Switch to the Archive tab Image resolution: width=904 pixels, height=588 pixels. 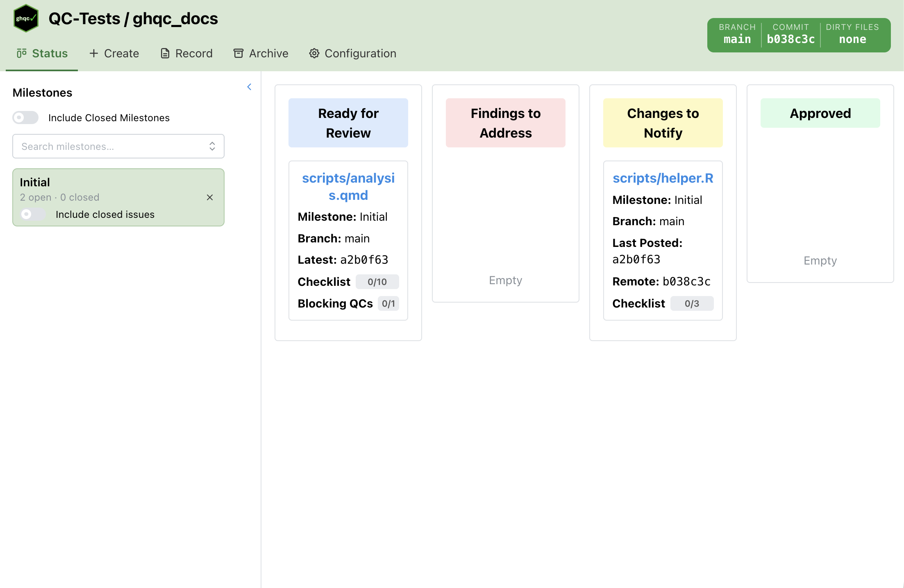pos(261,53)
